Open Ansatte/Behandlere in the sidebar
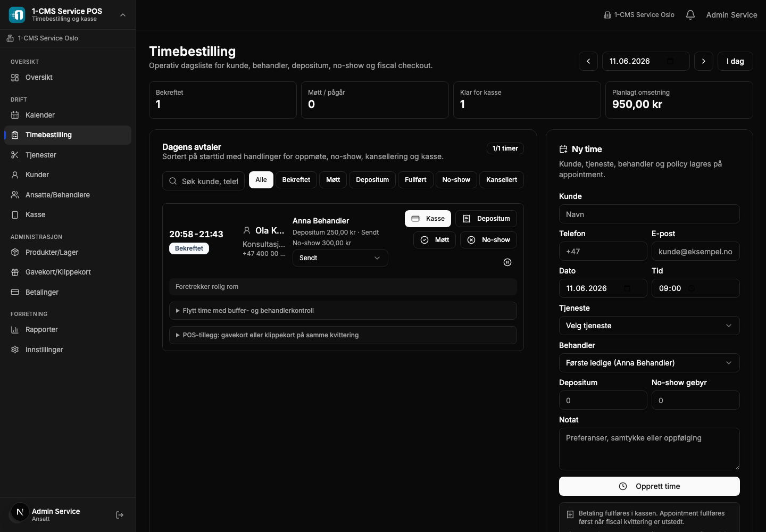The image size is (766, 532). 68,195
